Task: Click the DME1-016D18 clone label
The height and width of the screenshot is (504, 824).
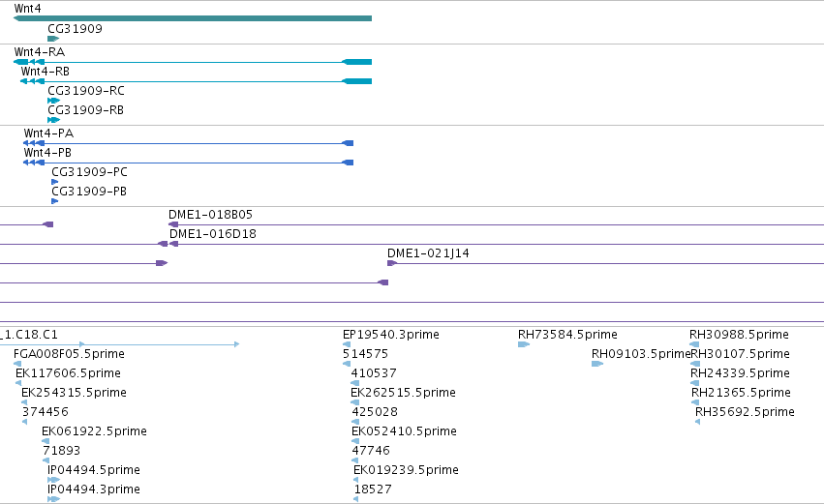Action: (x=213, y=234)
